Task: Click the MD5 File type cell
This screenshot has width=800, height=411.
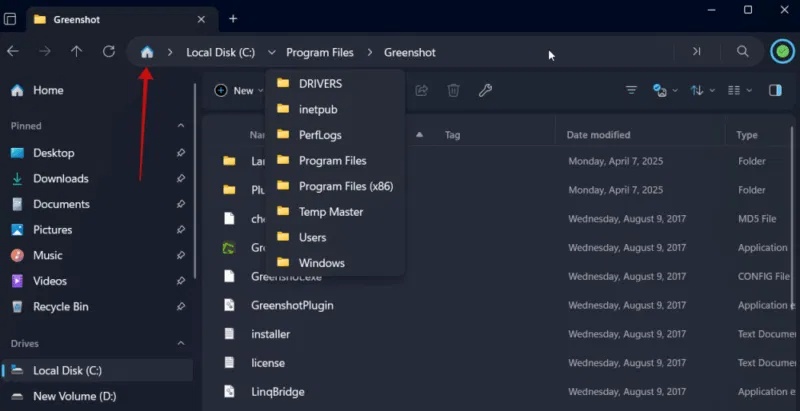Action: (757, 219)
